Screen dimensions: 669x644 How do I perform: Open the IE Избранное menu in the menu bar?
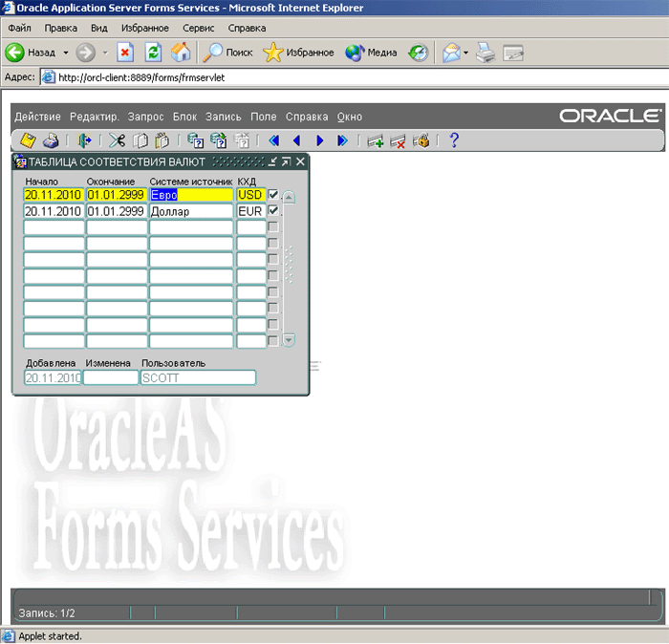click(145, 28)
